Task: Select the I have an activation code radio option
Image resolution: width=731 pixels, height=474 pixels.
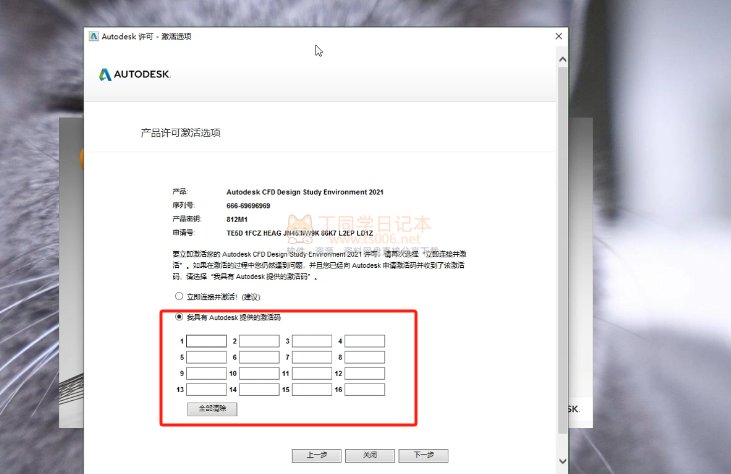Action: (x=179, y=317)
